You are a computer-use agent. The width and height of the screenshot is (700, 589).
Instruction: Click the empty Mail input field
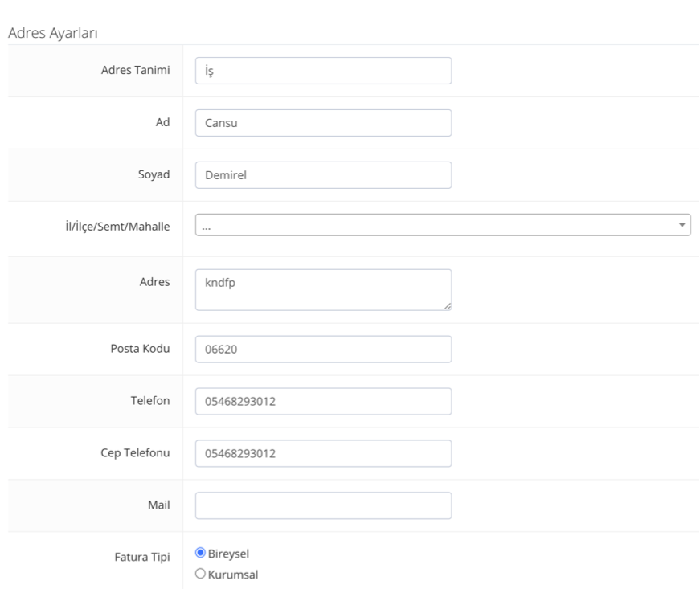click(323, 505)
